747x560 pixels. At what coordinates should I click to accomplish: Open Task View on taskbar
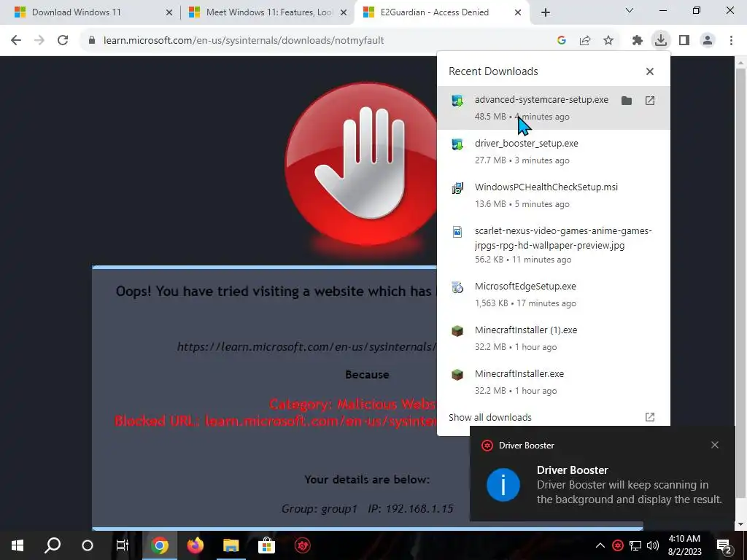coord(123,545)
